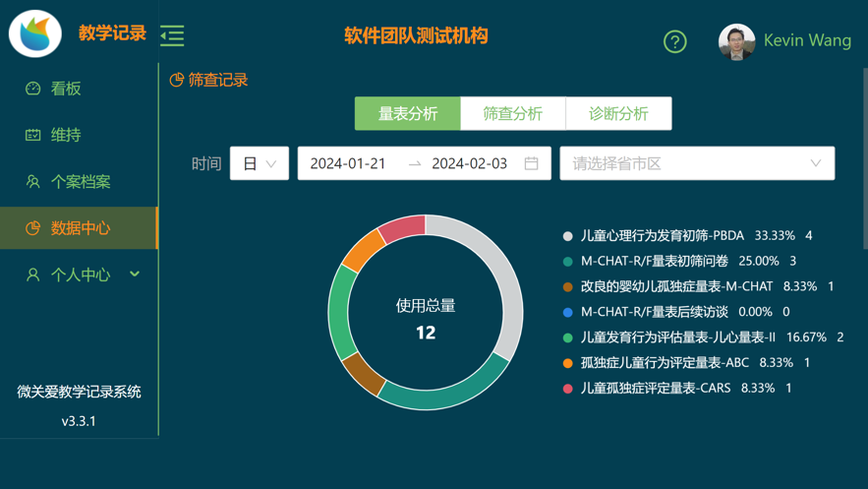Click the 维持 calendar icon in sidebar

click(x=32, y=135)
